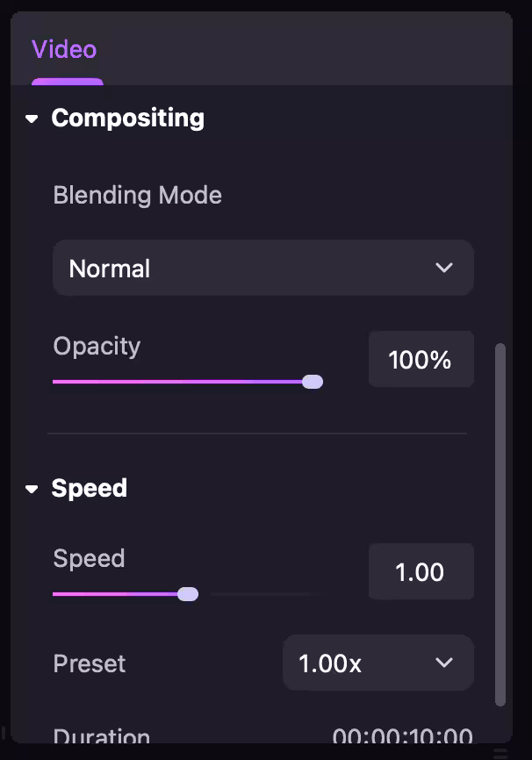Image resolution: width=532 pixels, height=760 pixels.
Task: Open the Preset dropdown showing 1.00x
Action: tap(377, 663)
